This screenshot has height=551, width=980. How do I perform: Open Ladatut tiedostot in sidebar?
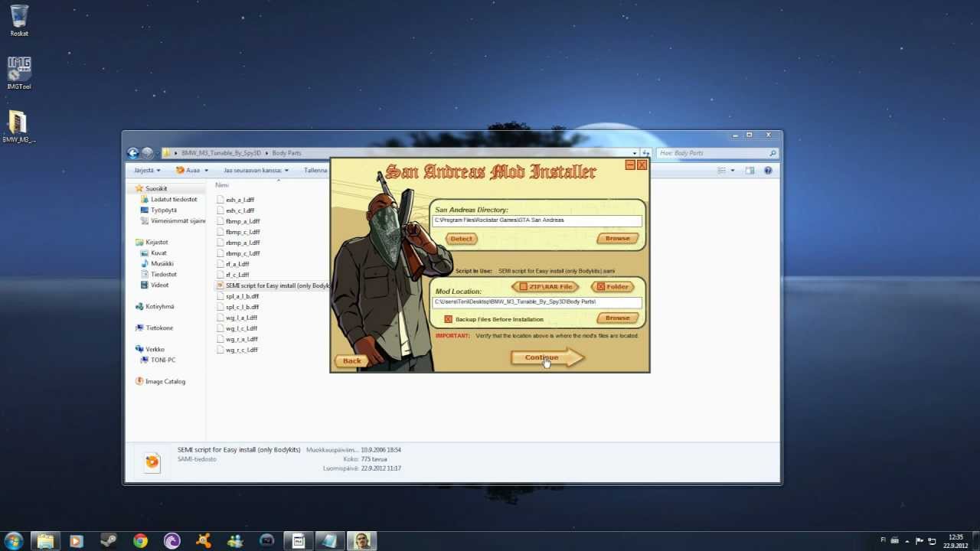[174, 200]
